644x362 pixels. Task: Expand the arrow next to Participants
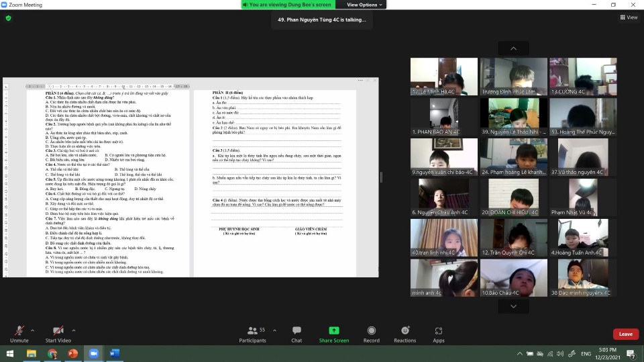[x=274, y=328]
